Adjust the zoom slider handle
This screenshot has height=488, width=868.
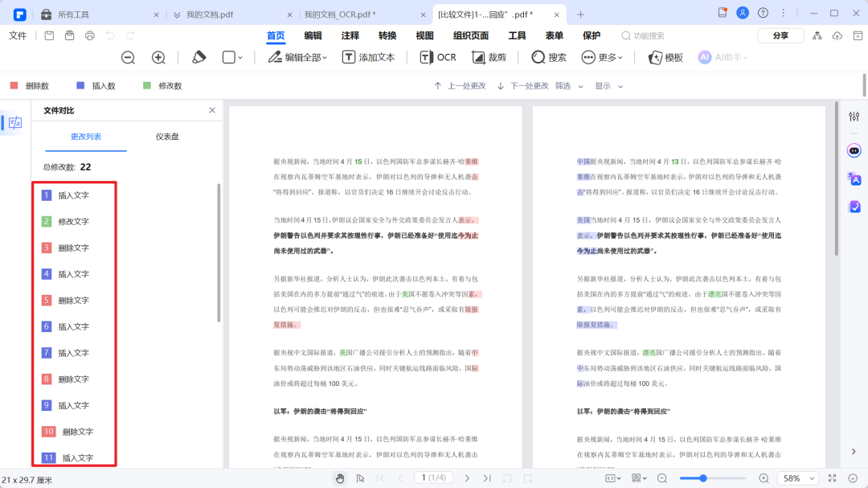[703, 478]
